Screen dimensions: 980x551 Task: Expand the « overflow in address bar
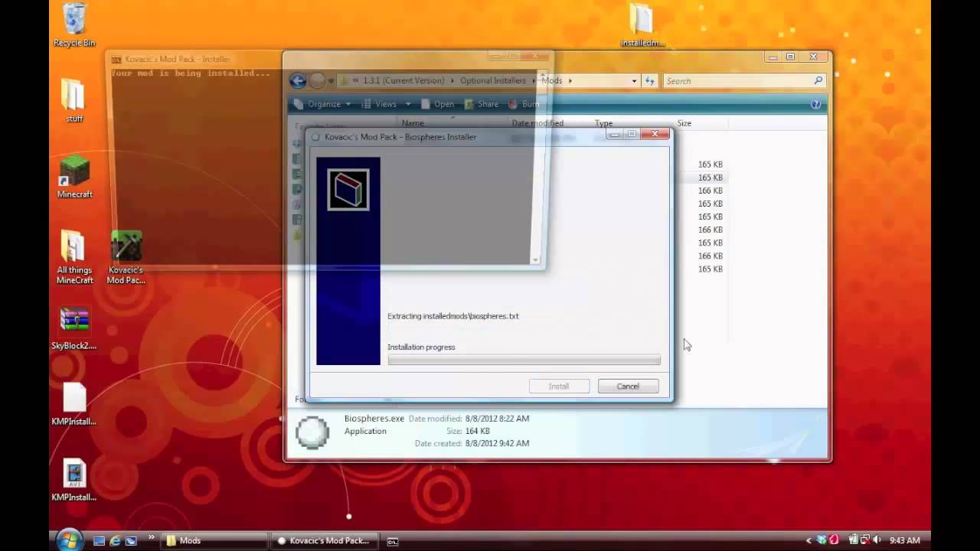[355, 80]
